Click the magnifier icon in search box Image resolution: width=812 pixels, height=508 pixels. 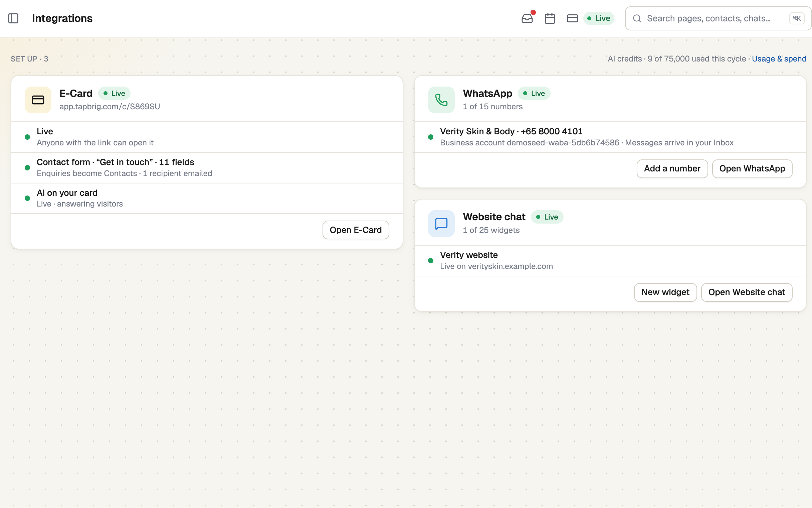[x=637, y=18]
